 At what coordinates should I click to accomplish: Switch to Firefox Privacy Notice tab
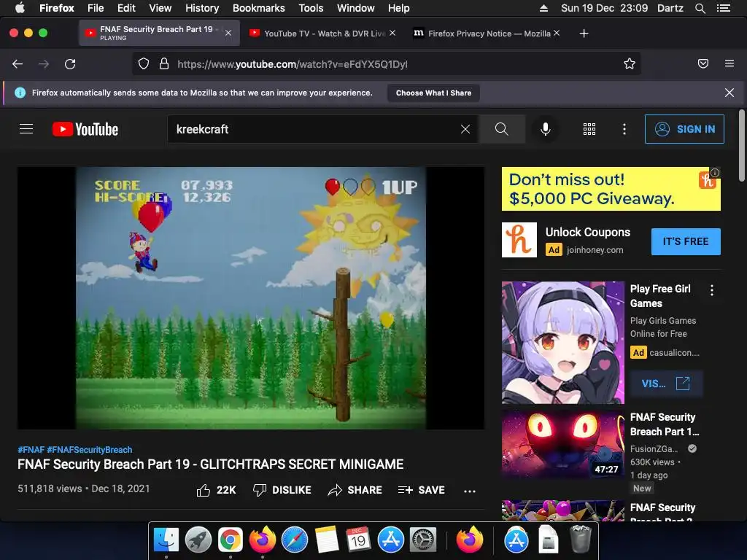[x=486, y=34]
